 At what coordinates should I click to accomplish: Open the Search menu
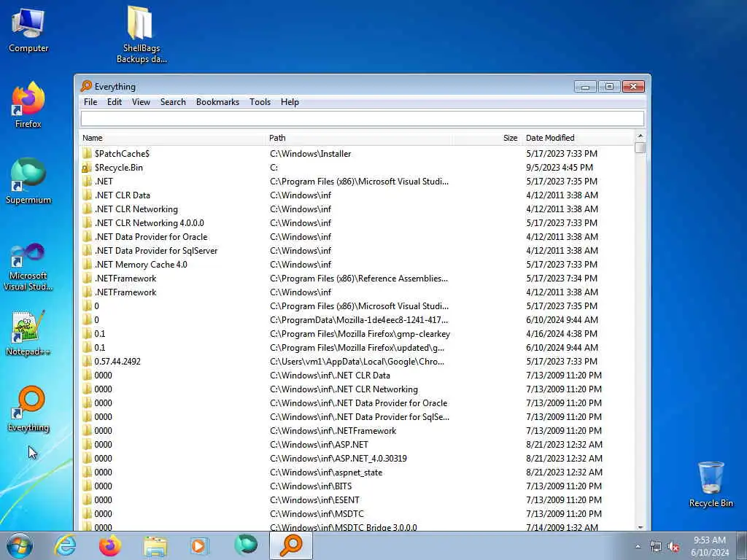(173, 102)
